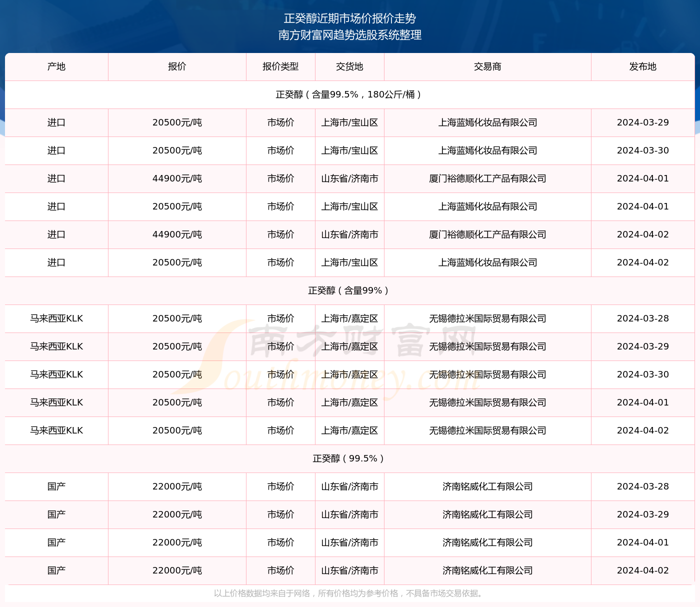The height and width of the screenshot is (607, 700).
Task: Select subtitle 南方财富网趋势选股系统整理
Action: coord(350,35)
